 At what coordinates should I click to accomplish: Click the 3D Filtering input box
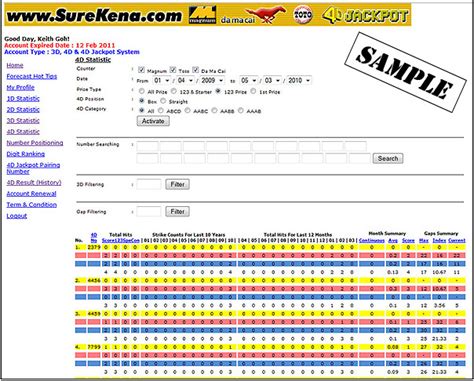(x=149, y=184)
